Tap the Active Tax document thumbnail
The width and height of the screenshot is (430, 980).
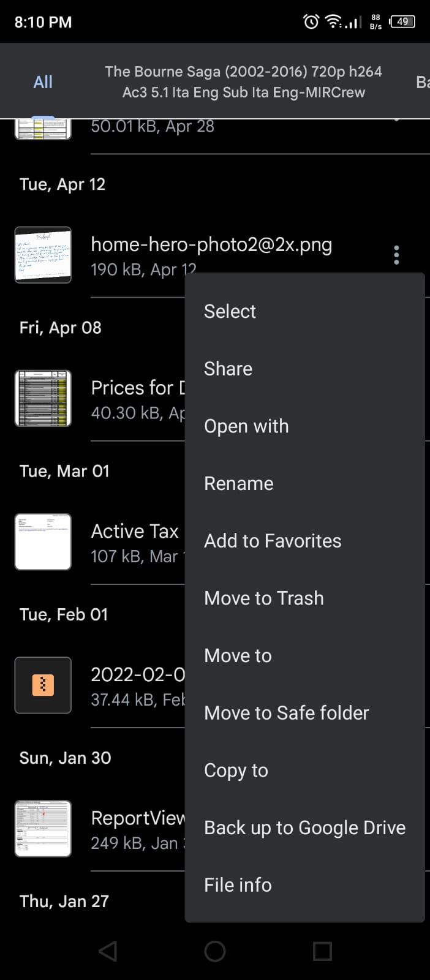(43, 541)
